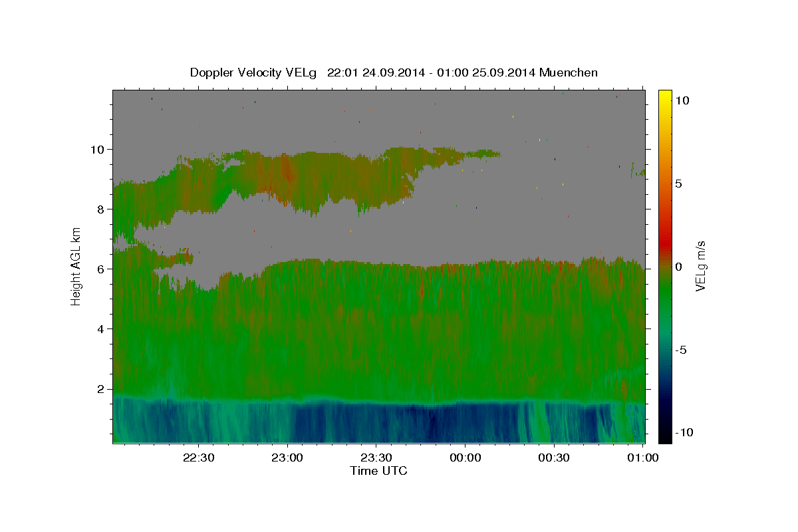Click the colorbar value 0 label
The image size is (798, 532).
679,267
